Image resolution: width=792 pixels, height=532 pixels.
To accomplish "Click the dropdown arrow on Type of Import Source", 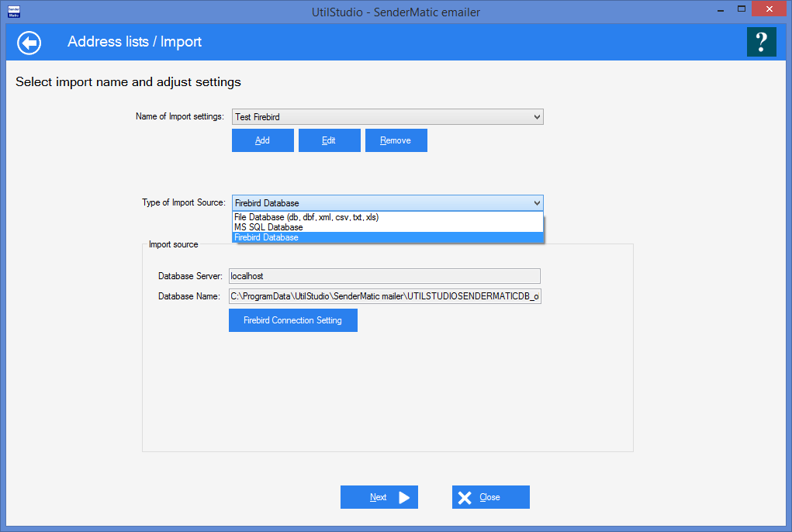I will coord(537,202).
